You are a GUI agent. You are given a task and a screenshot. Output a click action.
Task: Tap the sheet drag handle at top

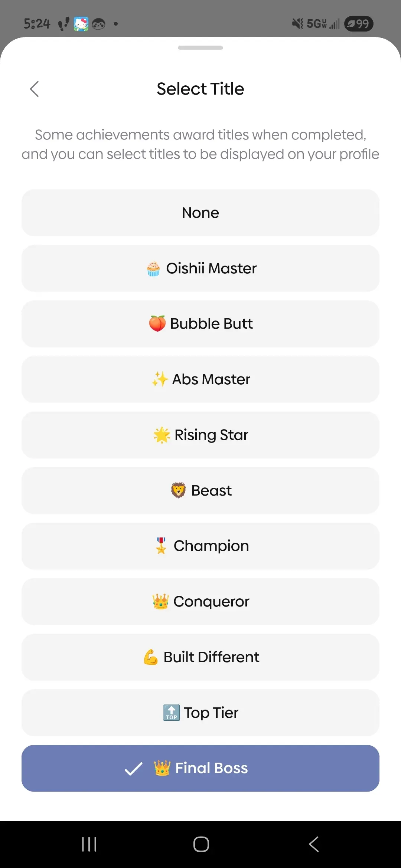[x=200, y=48]
